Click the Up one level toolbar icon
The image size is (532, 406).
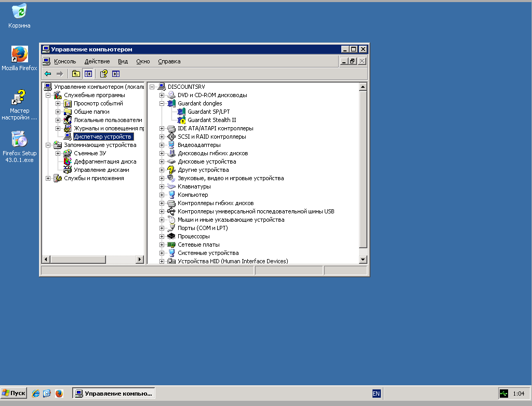pyautogui.click(x=76, y=74)
